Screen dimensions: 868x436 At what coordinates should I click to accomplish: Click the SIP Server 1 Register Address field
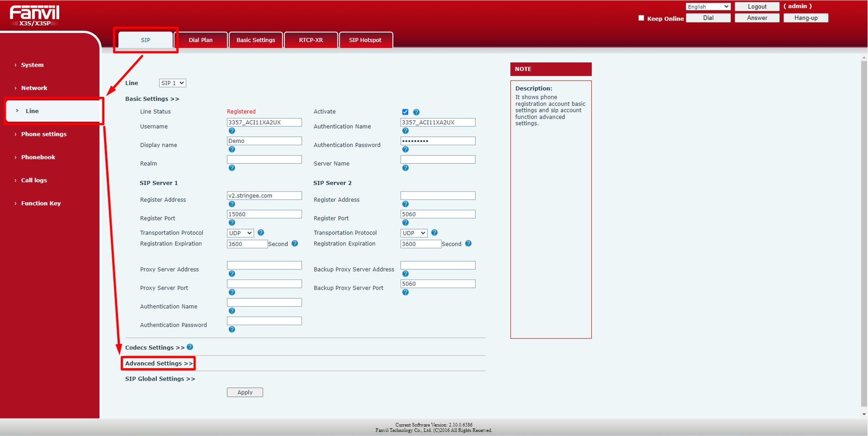pos(264,196)
